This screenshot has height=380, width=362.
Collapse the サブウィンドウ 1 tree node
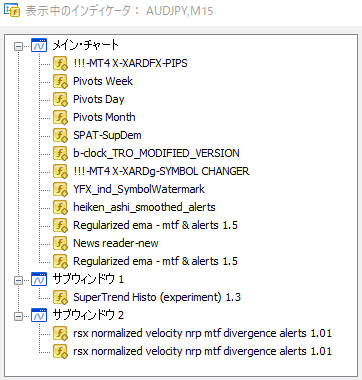pyautogui.click(x=19, y=280)
